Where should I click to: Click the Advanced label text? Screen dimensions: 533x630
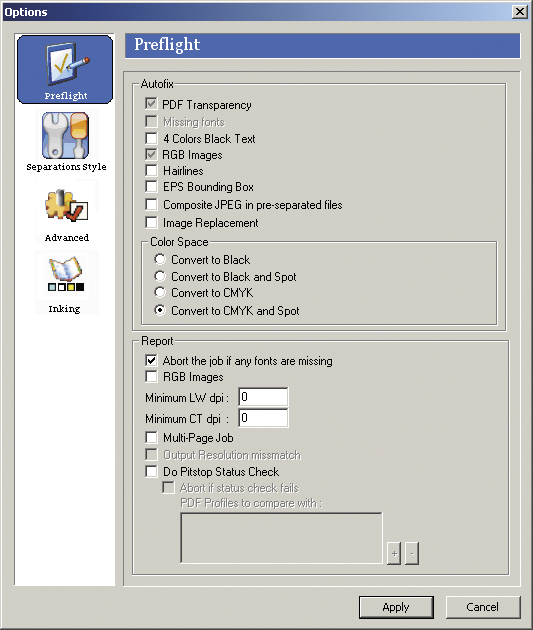tap(67, 237)
